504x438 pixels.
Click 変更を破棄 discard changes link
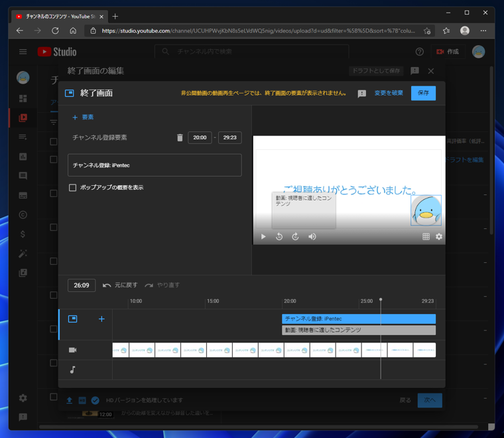(x=389, y=93)
